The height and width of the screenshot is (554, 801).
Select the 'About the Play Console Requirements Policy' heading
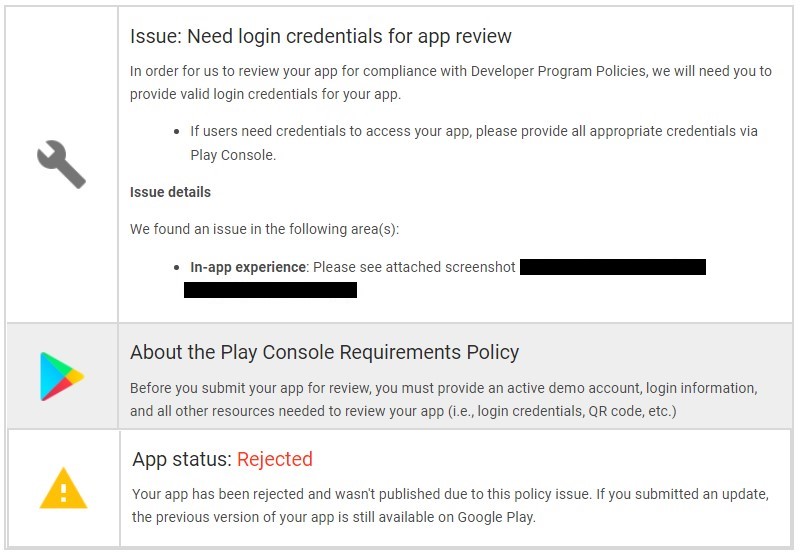tap(324, 352)
